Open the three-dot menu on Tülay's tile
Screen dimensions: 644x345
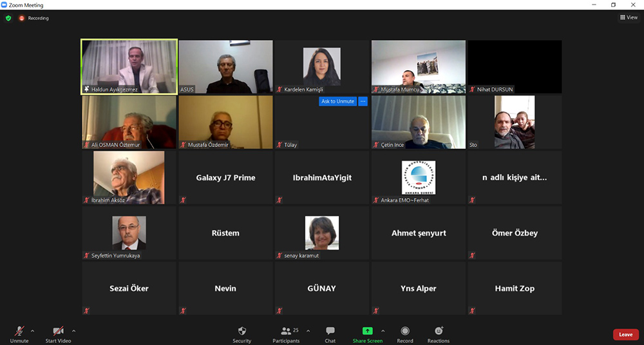tap(363, 101)
